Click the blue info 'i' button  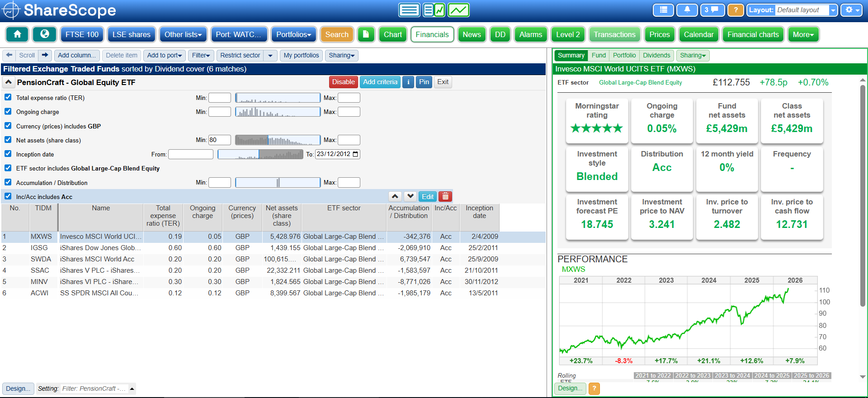(x=408, y=82)
